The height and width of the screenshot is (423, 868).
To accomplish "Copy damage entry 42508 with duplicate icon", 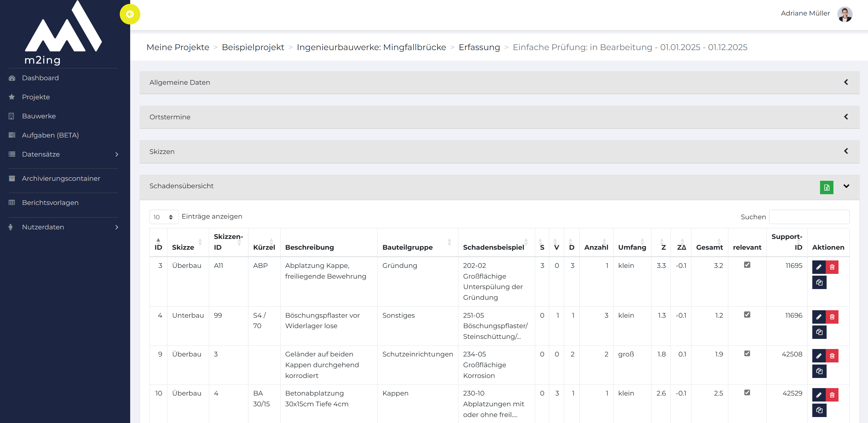I will point(819,371).
